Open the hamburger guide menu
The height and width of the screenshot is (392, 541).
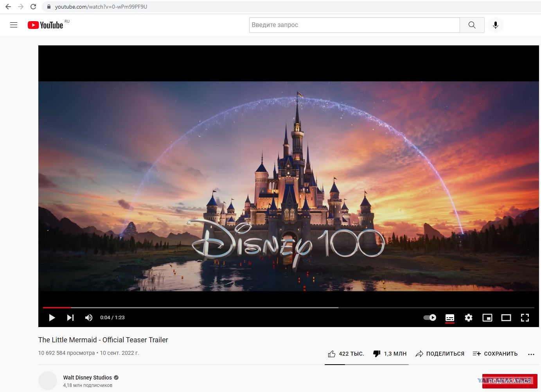[x=14, y=25]
